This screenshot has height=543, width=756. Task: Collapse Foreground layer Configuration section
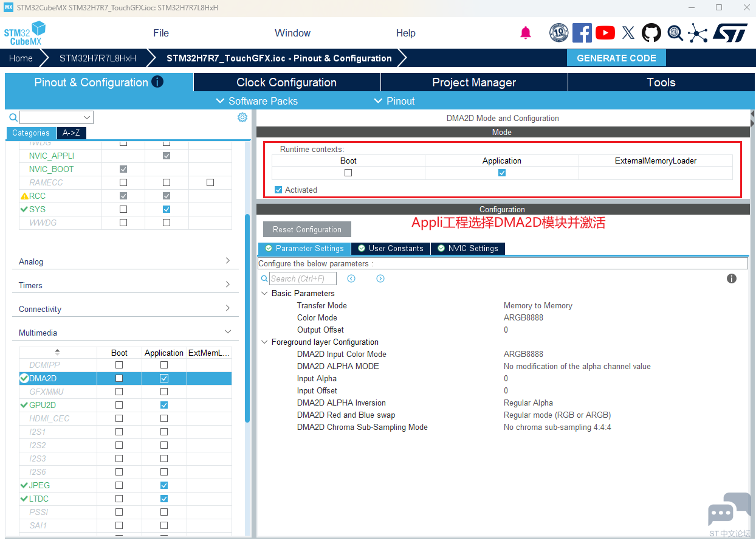pos(265,342)
